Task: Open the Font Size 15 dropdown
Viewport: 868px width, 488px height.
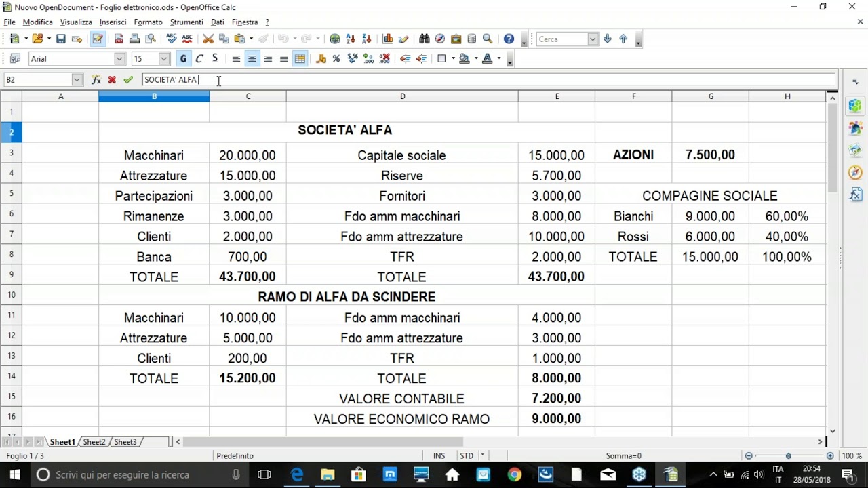Action: click(163, 59)
